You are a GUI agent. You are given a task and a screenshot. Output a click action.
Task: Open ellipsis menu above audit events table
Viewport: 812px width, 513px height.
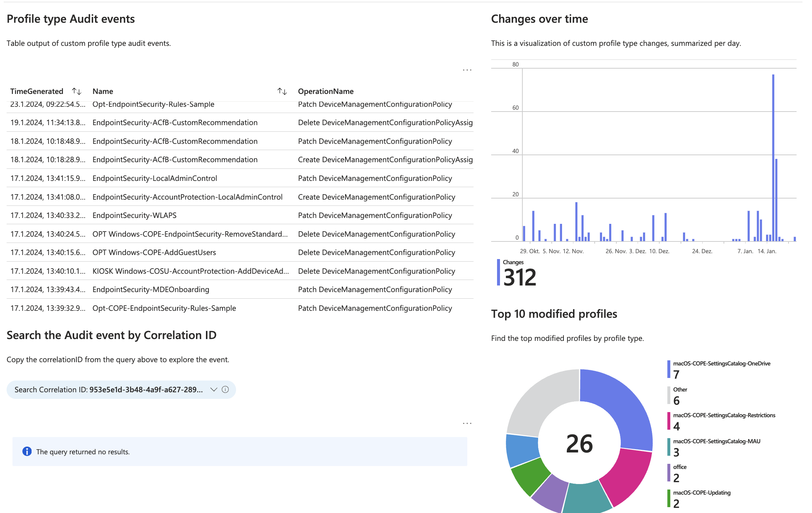point(467,70)
